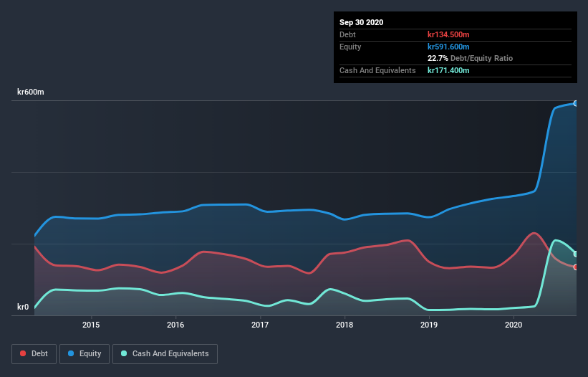This screenshot has height=377, width=588.
Task: Click the 22.7% Debt/Equity Ratio text
Action: pos(471,58)
